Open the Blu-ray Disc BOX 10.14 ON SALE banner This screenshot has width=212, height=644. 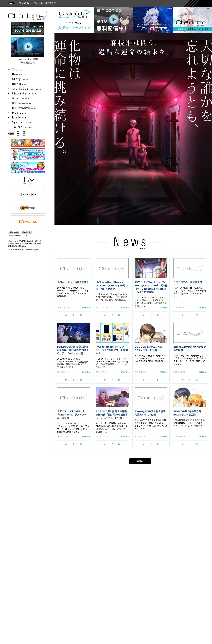[28, 28]
